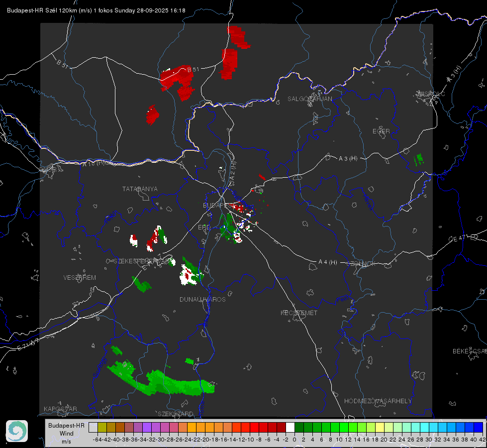Select the MISKOLC city label
The image size is (487, 448).
pyautogui.click(x=431, y=94)
